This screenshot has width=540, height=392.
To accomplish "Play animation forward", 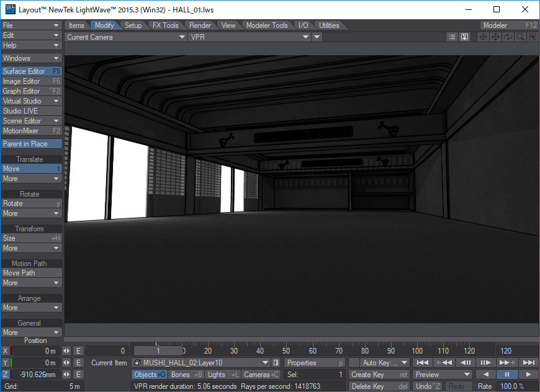I will [528, 375].
